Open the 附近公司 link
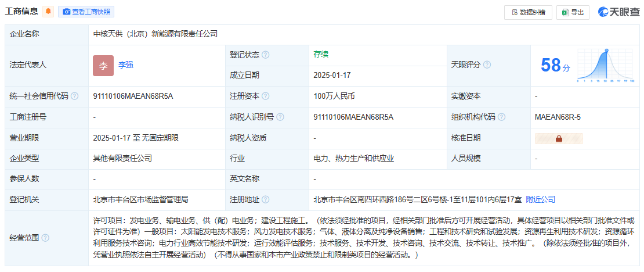The image size is (644, 272). tap(540, 200)
